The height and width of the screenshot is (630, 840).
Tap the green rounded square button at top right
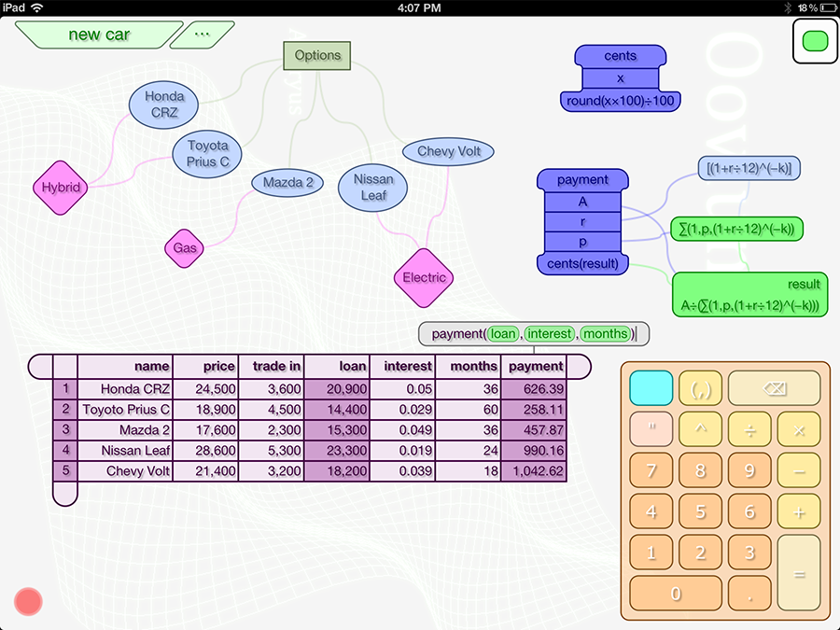[816, 41]
